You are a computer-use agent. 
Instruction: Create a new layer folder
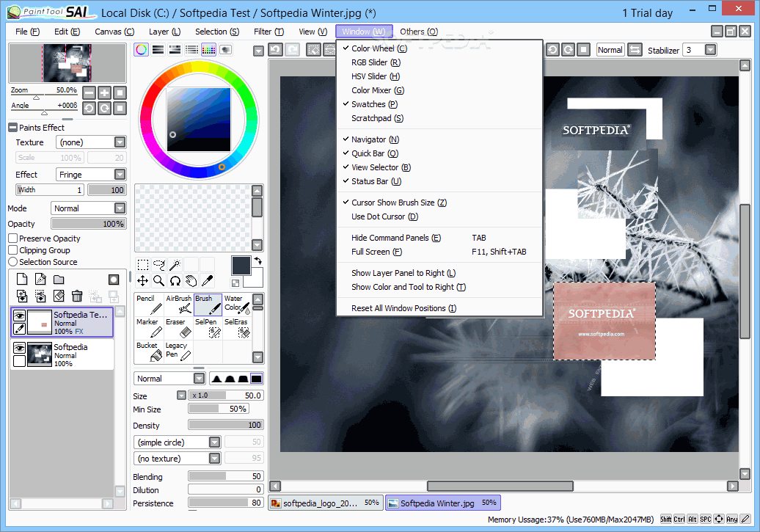(59, 280)
